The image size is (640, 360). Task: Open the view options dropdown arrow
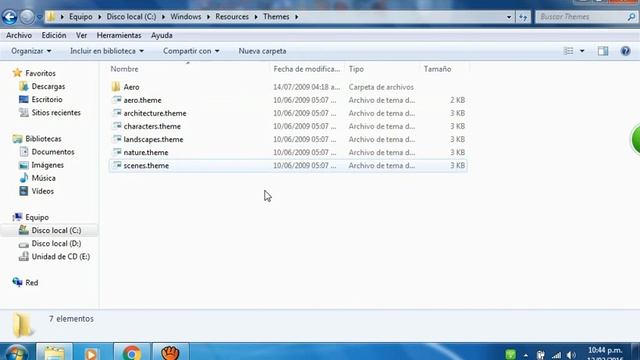[x=582, y=51]
